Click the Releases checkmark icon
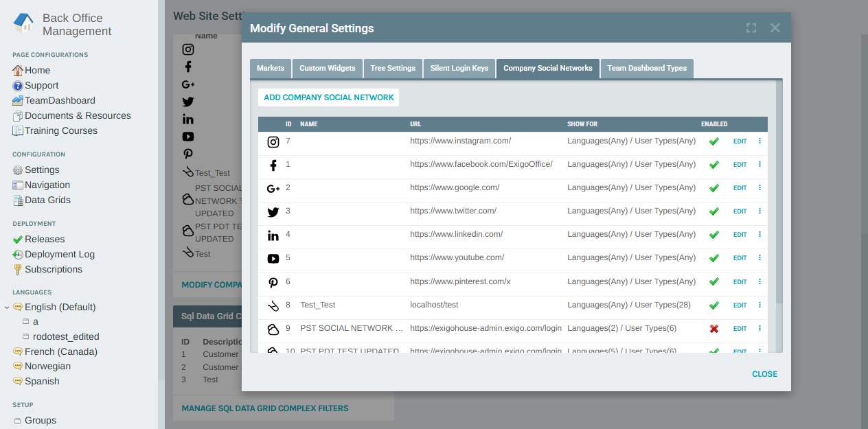This screenshot has height=429, width=868. 18,240
